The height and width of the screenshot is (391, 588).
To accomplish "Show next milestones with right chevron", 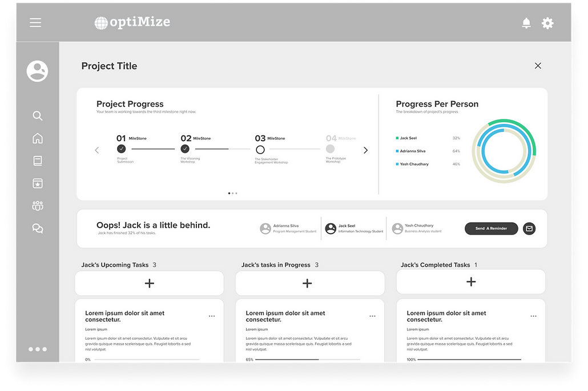I will pos(366,150).
